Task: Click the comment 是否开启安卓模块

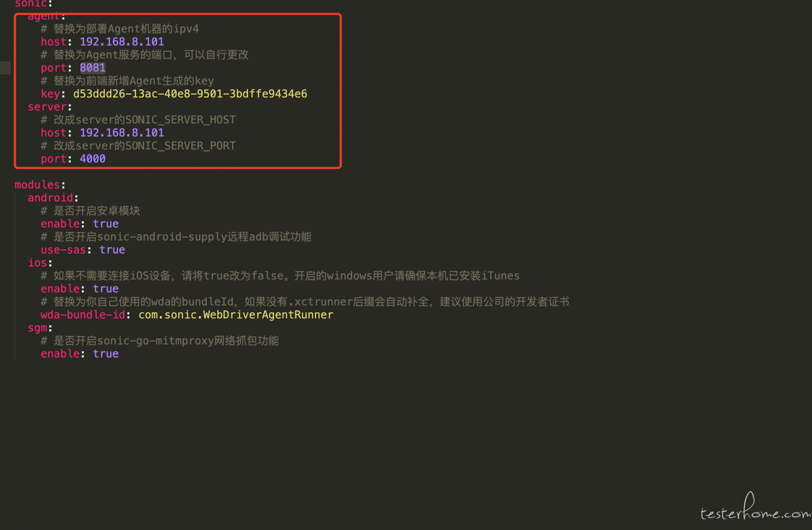Action: click(91, 211)
